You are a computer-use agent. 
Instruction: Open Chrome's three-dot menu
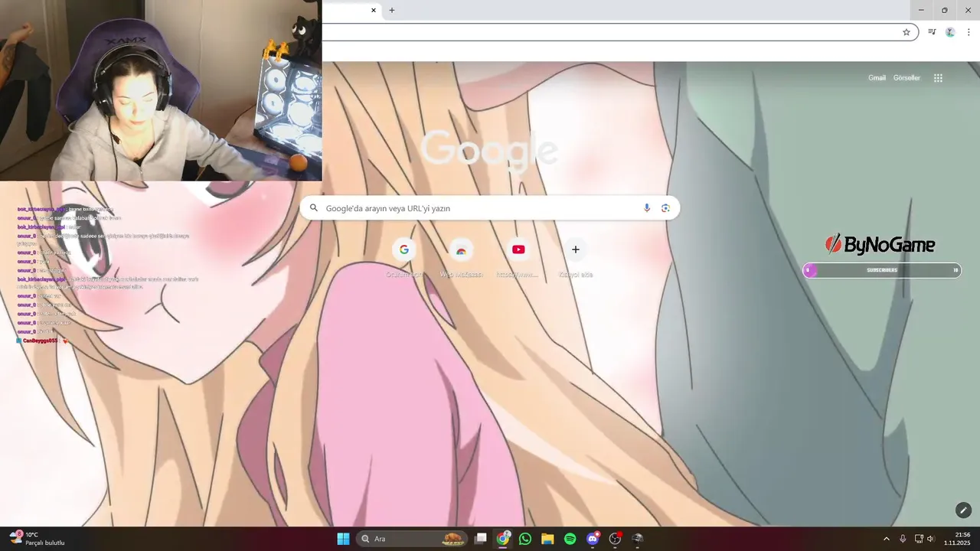(969, 32)
